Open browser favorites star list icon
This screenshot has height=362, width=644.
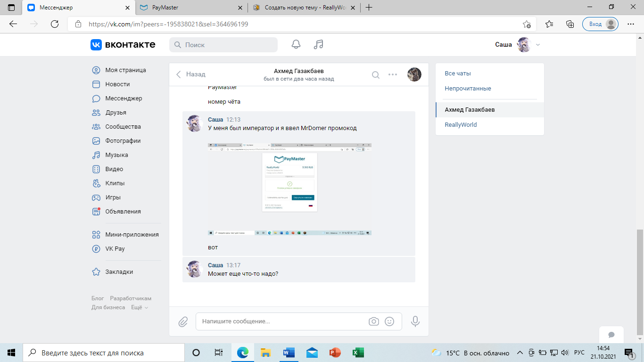pyautogui.click(x=549, y=24)
